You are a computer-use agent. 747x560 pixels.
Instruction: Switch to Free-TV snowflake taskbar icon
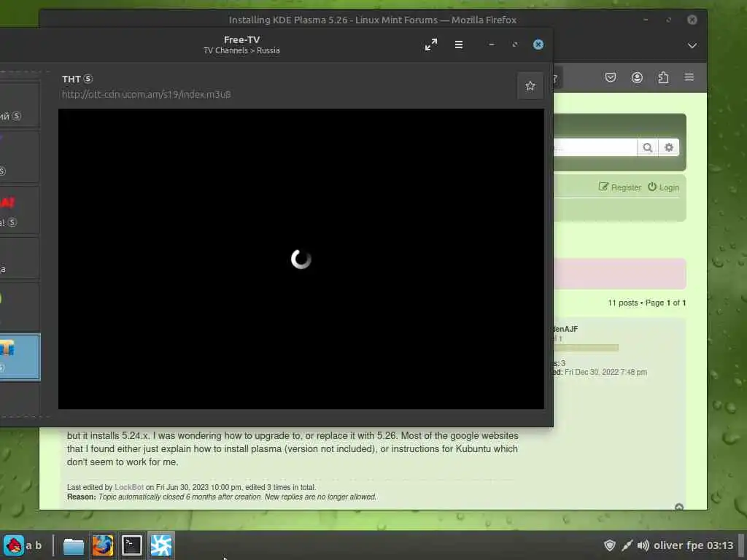click(161, 545)
